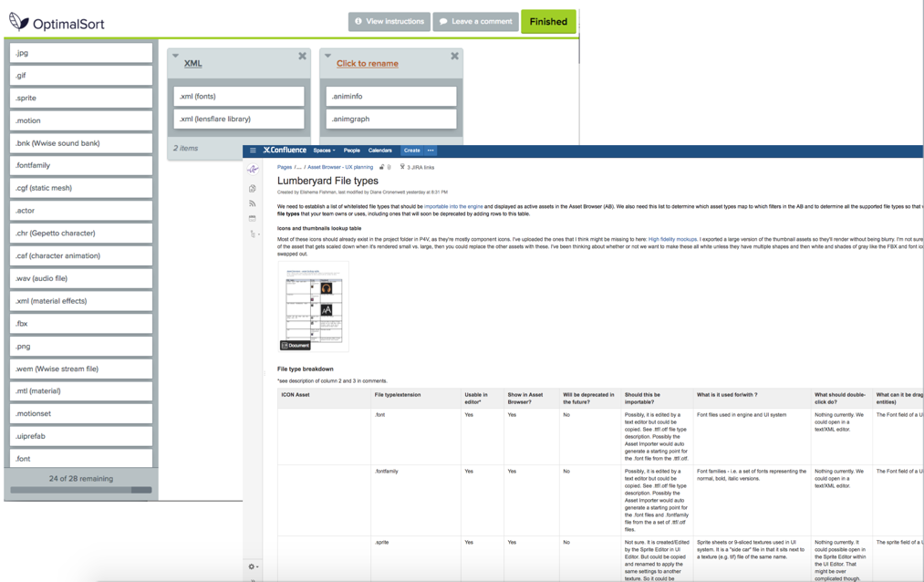
Task: Click the .animgraph card
Action: tap(391, 119)
